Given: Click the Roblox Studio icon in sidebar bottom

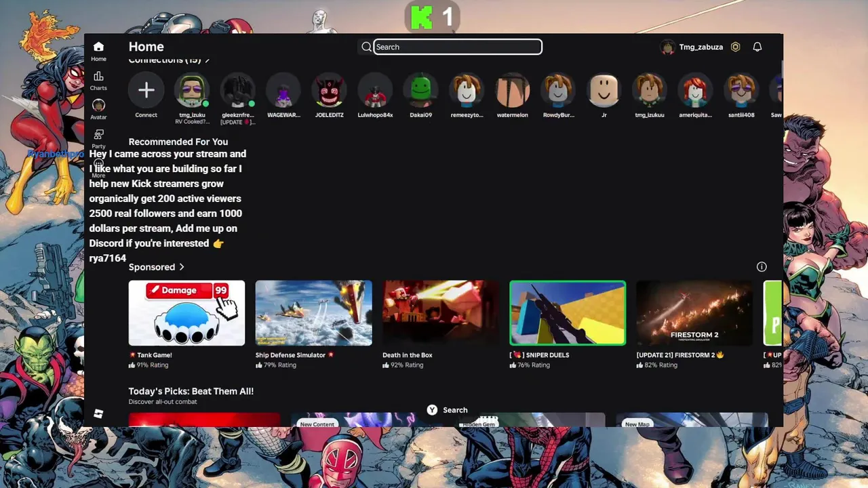Looking at the screenshot, I should point(98,413).
